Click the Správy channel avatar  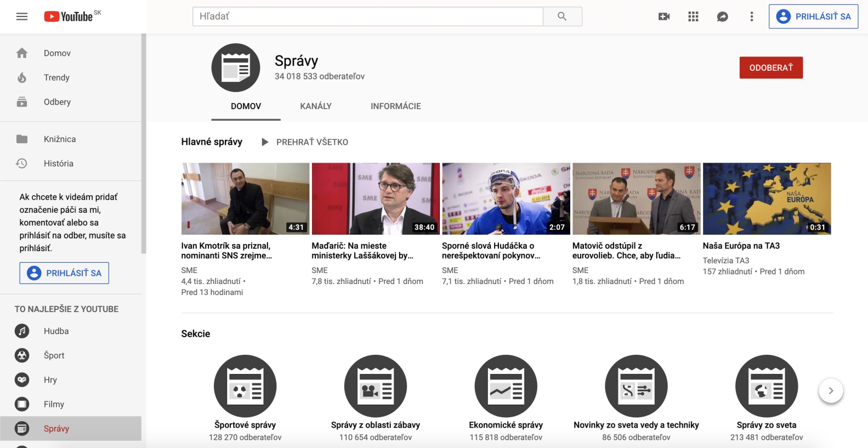click(x=236, y=67)
